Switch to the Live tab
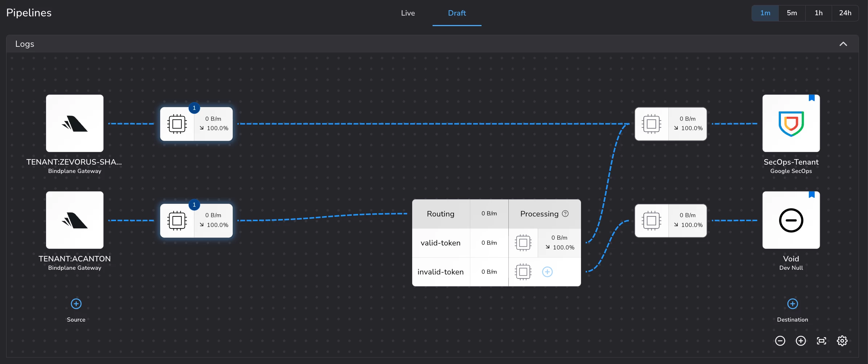Viewport: 868px width, 364px height. pyautogui.click(x=408, y=13)
